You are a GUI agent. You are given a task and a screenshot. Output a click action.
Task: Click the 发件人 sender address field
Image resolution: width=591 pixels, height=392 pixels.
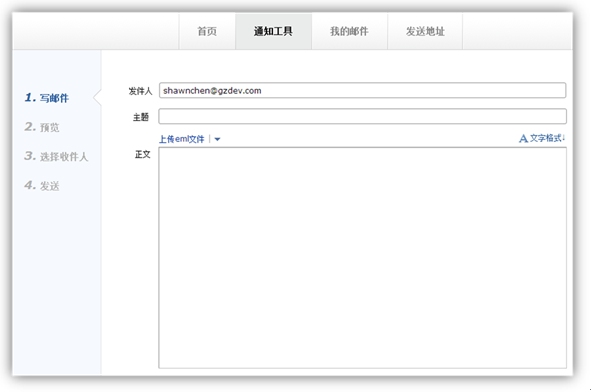[x=362, y=90]
